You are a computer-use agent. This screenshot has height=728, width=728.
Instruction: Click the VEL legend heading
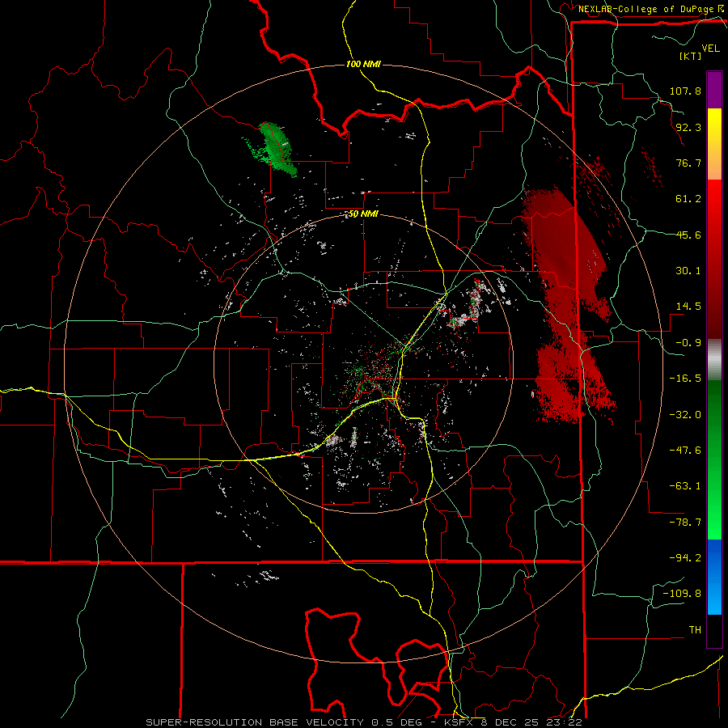(710, 49)
